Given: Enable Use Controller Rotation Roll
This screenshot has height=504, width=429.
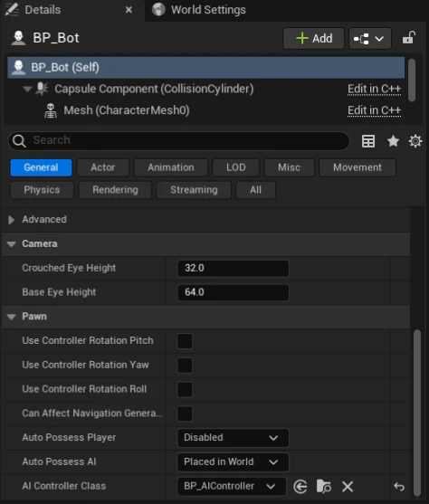Looking at the screenshot, I should click(185, 389).
